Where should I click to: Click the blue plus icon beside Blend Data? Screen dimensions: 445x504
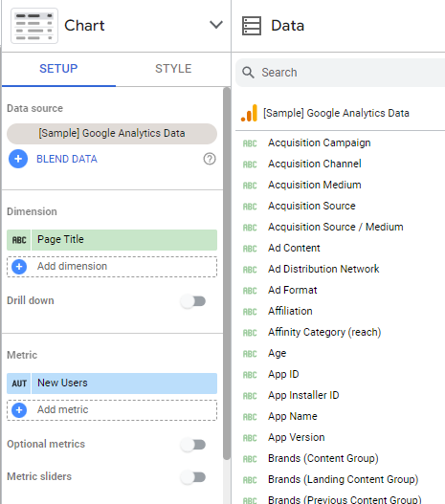tap(18, 159)
